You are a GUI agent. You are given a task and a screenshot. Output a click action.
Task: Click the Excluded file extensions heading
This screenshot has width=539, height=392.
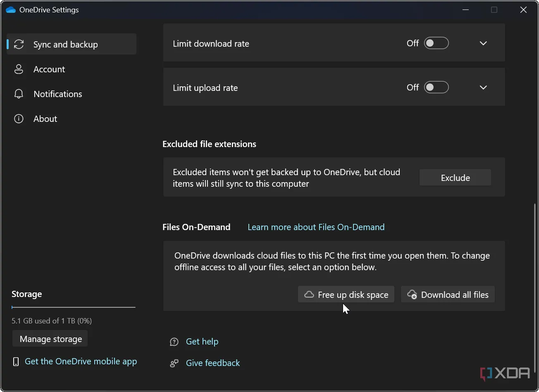tap(209, 144)
